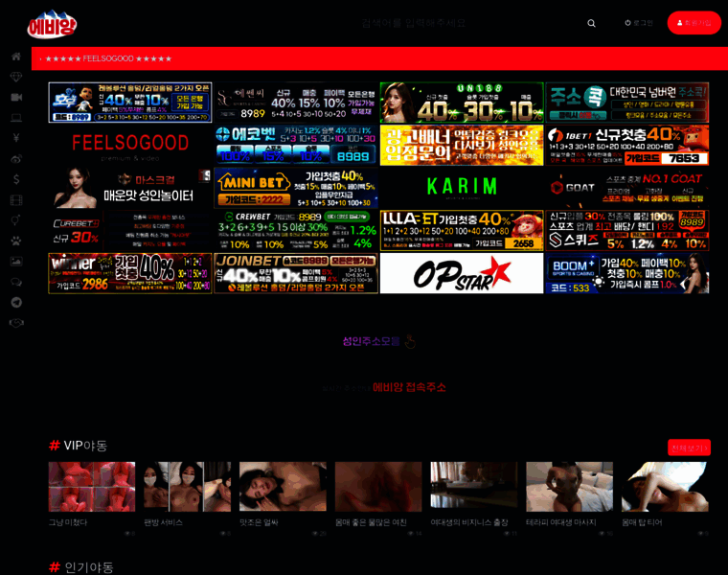The height and width of the screenshot is (575, 728).
Task: Open the dollar sign sidebar icon
Action: point(16,179)
